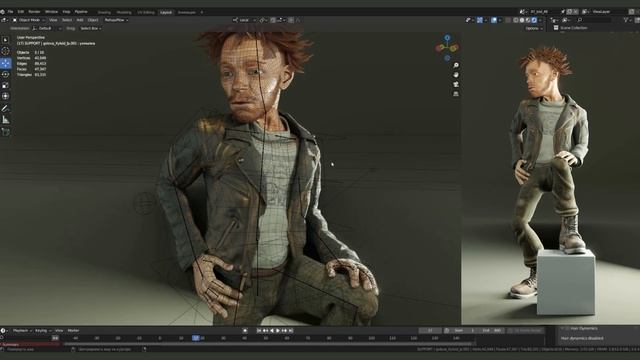
Task: Switch to the Modeling workspace tab
Action: [124, 12]
